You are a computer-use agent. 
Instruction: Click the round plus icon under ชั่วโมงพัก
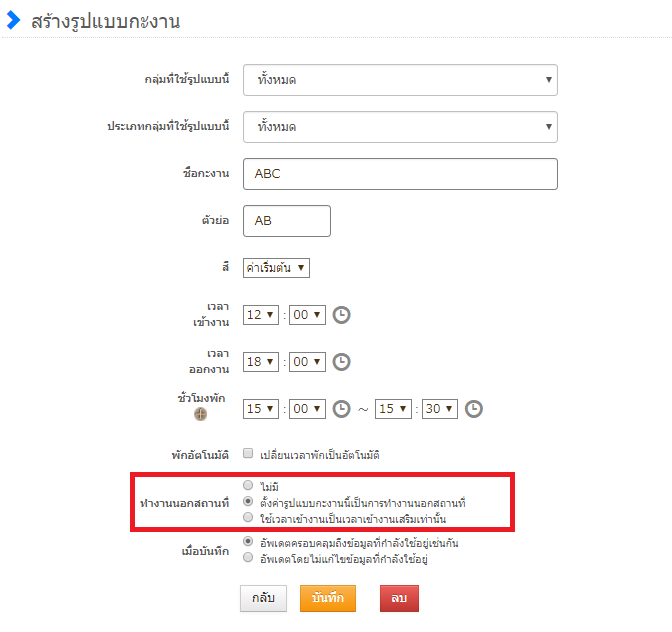(x=200, y=414)
